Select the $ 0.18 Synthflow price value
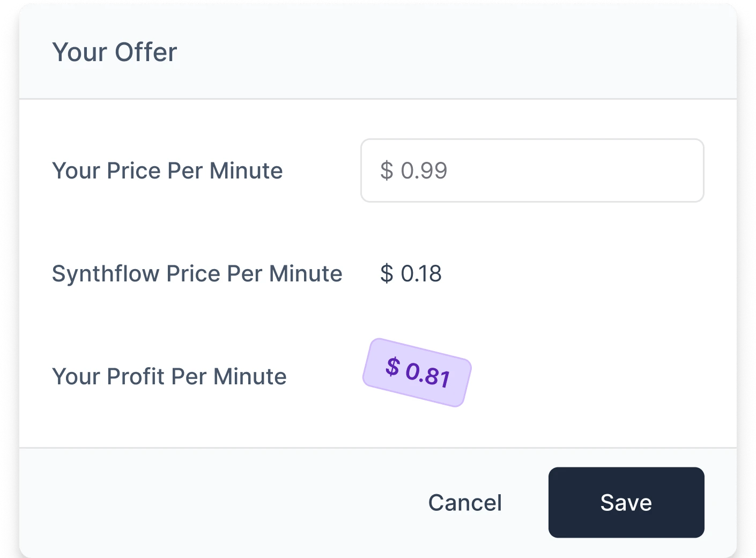 point(411,273)
